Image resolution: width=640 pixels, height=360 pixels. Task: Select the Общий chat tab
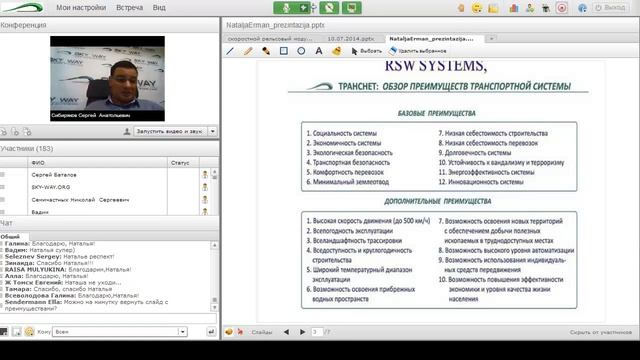(x=10, y=236)
